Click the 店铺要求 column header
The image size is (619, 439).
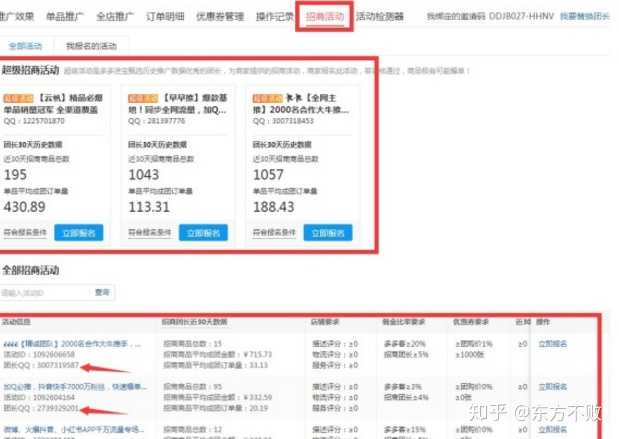pyautogui.click(x=325, y=322)
